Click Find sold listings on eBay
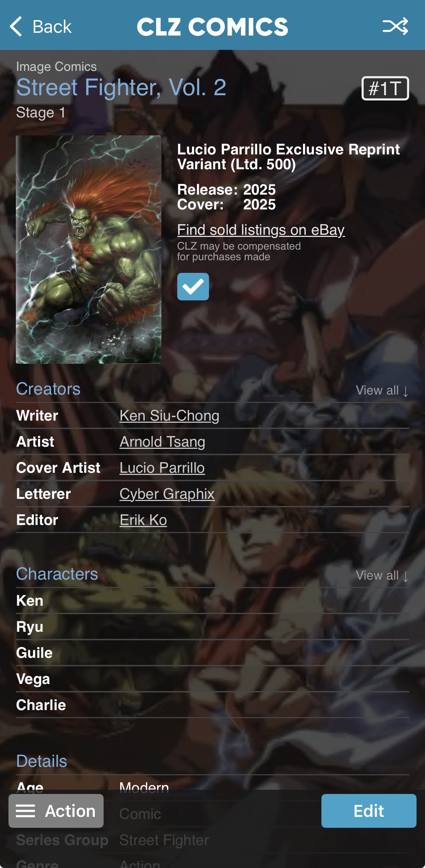 pos(261,230)
